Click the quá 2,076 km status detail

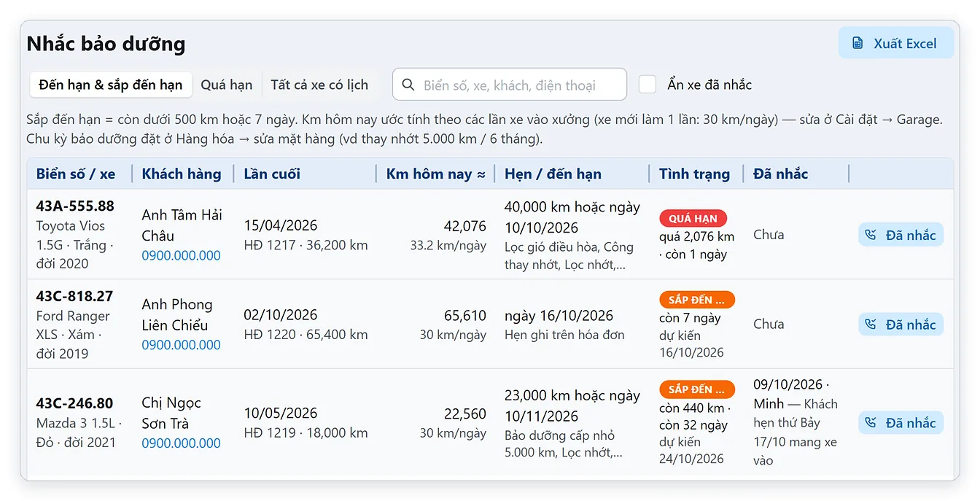(x=696, y=236)
